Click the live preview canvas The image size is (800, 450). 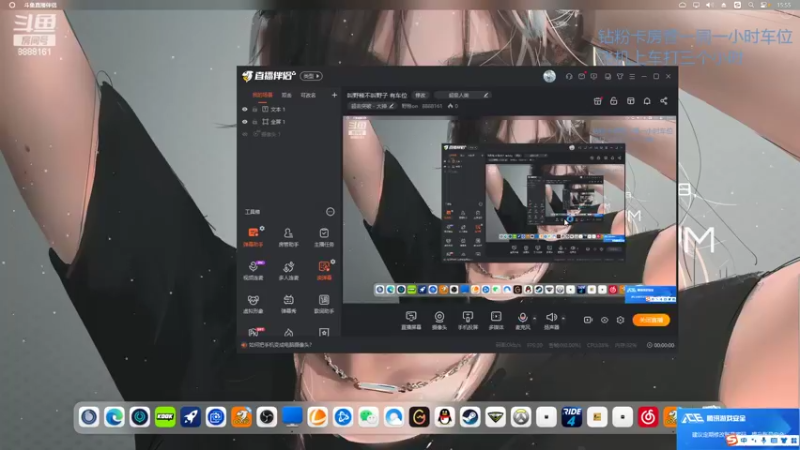[x=510, y=210]
